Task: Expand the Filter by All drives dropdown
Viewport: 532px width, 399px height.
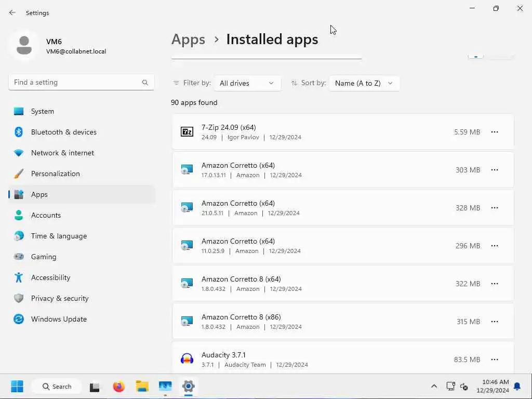Action: click(x=247, y=83)
